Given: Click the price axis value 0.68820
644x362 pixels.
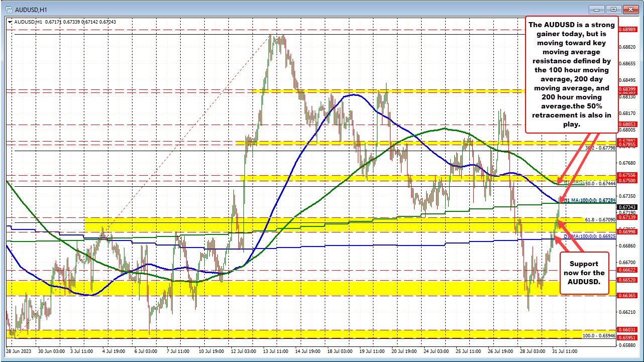Looking at the screenshot, I should click(x=628, y=47).
